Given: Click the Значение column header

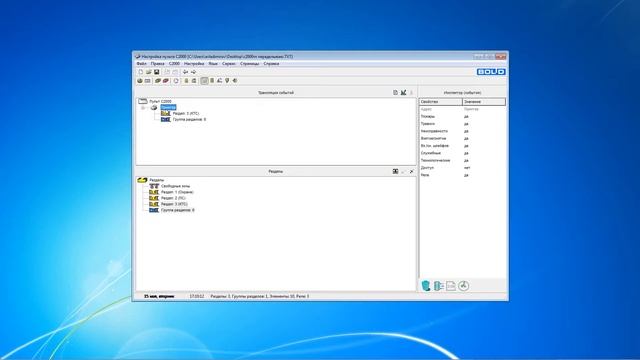Looking at the screenshot, I should tap(484, 102).
